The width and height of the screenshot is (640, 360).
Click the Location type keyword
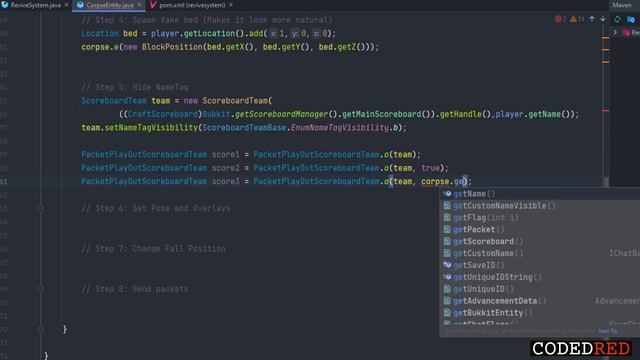click(100, 33)
